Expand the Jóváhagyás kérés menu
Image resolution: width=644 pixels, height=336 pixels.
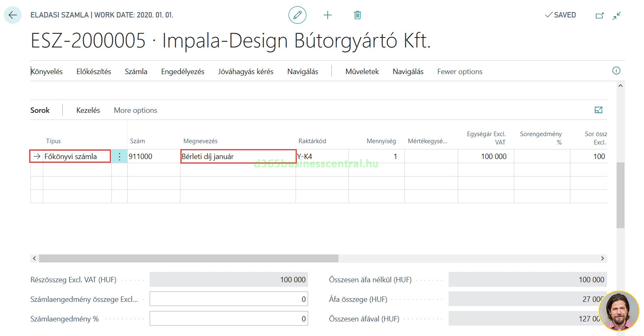click(246, 72)
